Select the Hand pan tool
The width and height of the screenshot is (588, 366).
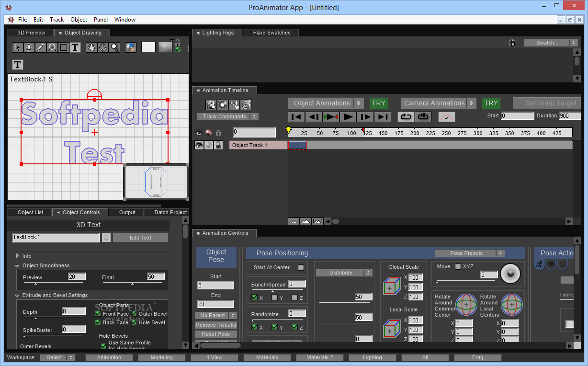coord(91,47)
